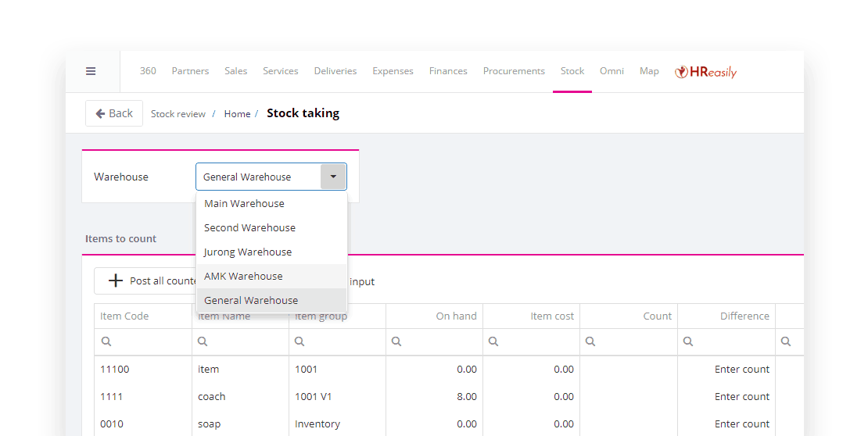Select Main Warehouse from the list
Screen dimensions: 868x436
coord(272,204)
